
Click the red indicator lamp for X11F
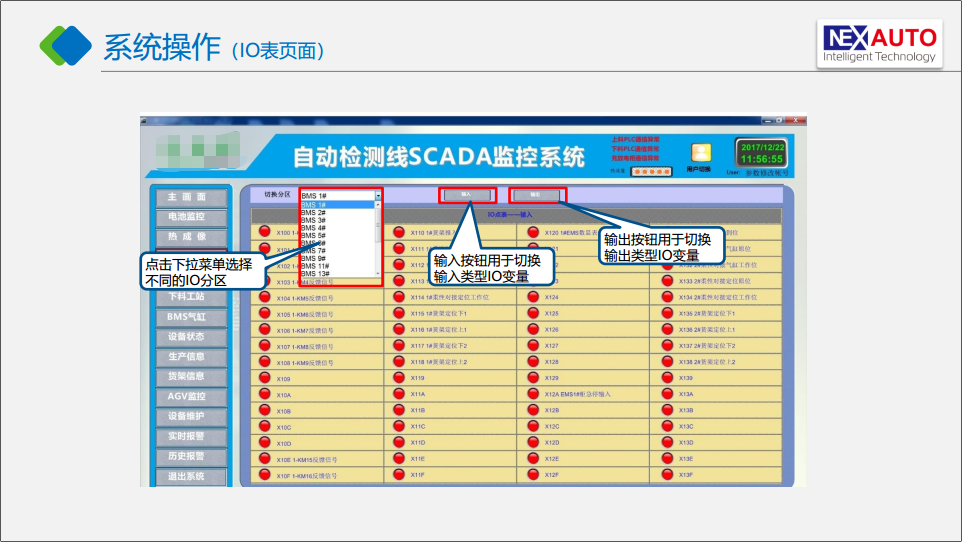coord(399,474)
